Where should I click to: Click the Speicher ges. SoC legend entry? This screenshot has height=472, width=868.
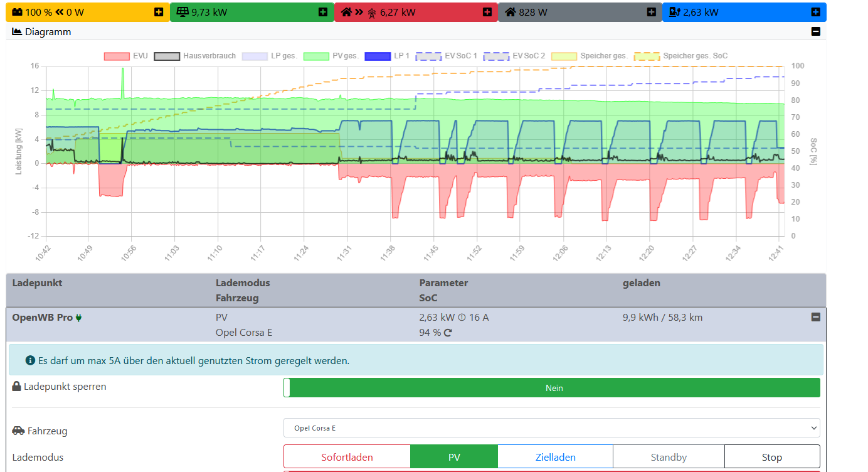pos(681,56)
